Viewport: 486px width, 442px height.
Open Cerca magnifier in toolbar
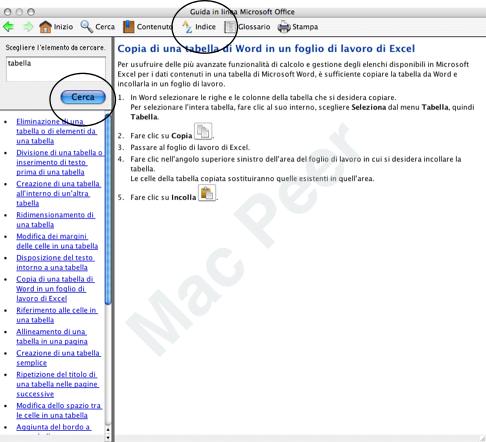pyautogui.click(x=87, y=27)
